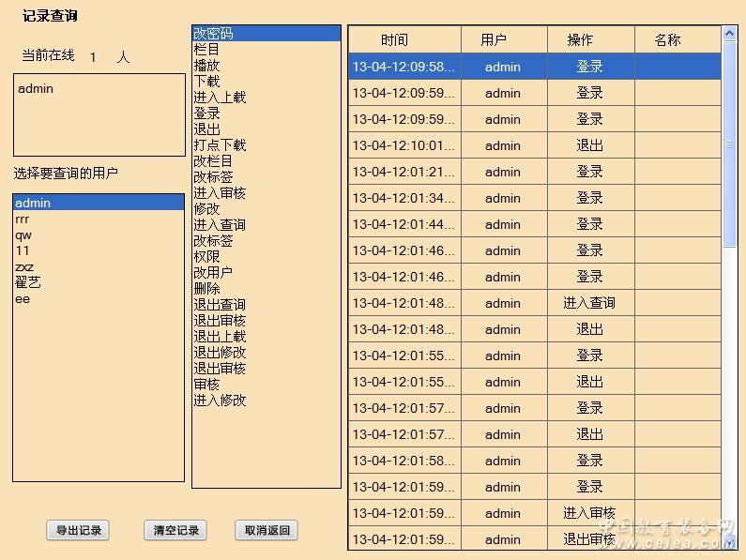Pick the 权限 operation entry

coord(206,257)
